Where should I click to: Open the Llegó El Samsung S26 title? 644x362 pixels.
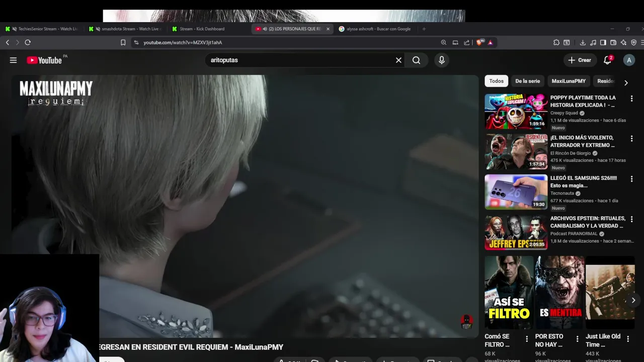pos(584,182)
